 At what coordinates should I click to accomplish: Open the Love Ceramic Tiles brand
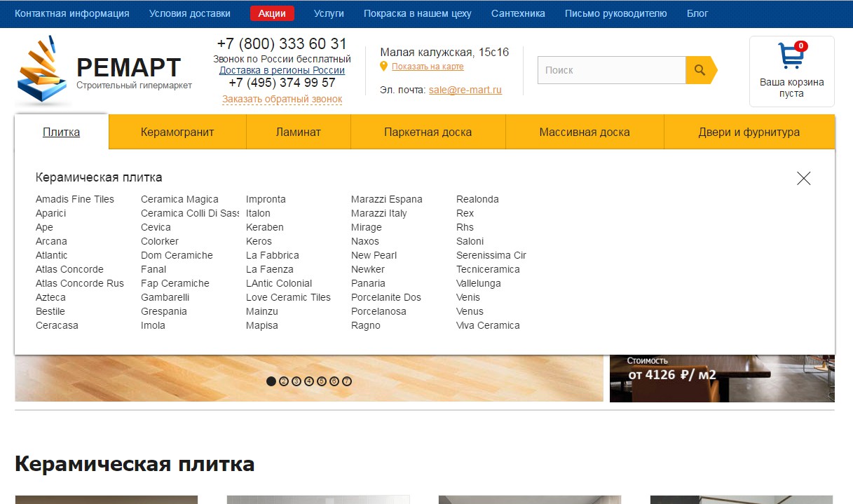288,297
